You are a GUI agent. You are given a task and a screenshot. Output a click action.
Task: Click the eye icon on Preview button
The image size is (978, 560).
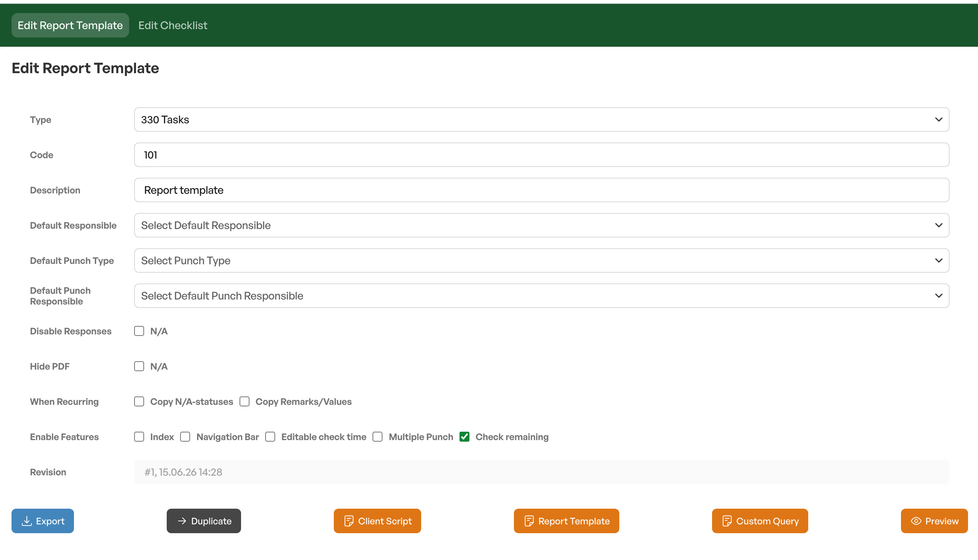click(916, 521)
